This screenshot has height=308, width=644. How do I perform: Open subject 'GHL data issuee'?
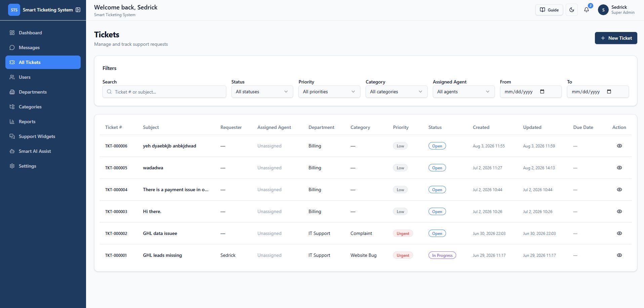coord(160,233)
